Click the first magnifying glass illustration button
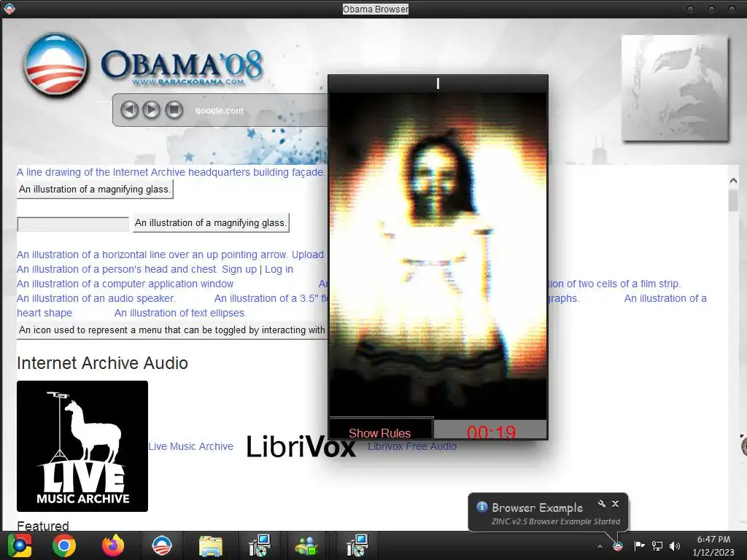 coord(95,189)
